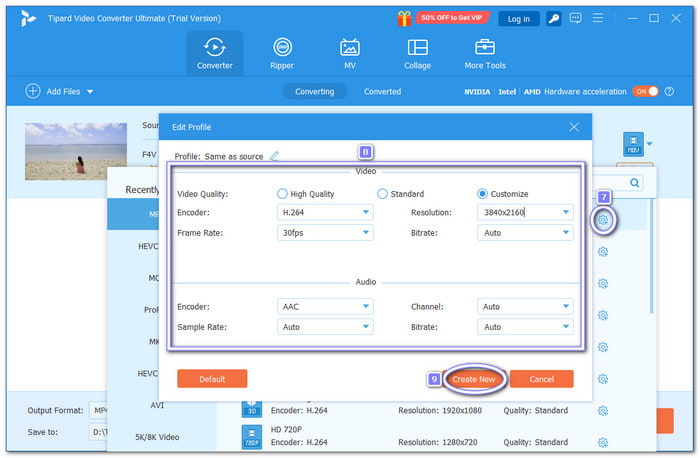Click the Create New button
The height and width of the screenshot is (458, 700).
pos(473,379)
